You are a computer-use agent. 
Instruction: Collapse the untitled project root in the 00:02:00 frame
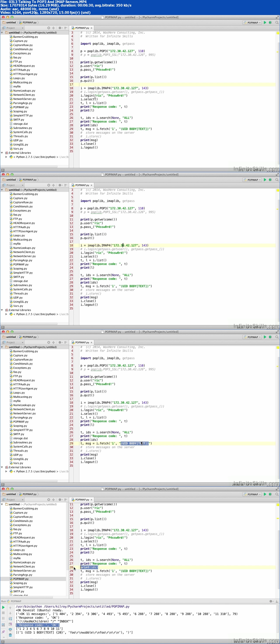pyautogui.click(x=2, y=32)
